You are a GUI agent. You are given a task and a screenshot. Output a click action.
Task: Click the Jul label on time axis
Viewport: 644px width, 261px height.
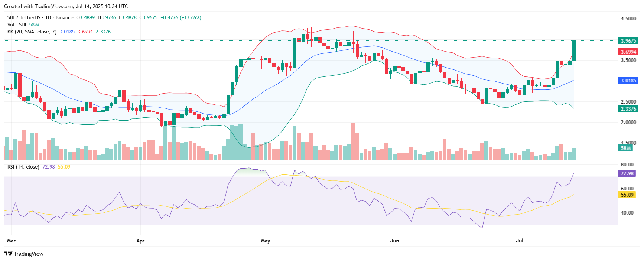click(520, 241)
